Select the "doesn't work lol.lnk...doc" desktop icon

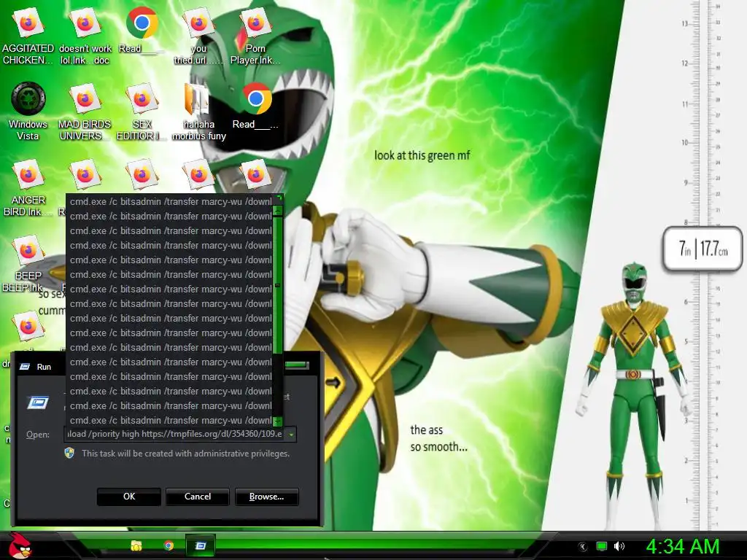(x=85, y=37)
